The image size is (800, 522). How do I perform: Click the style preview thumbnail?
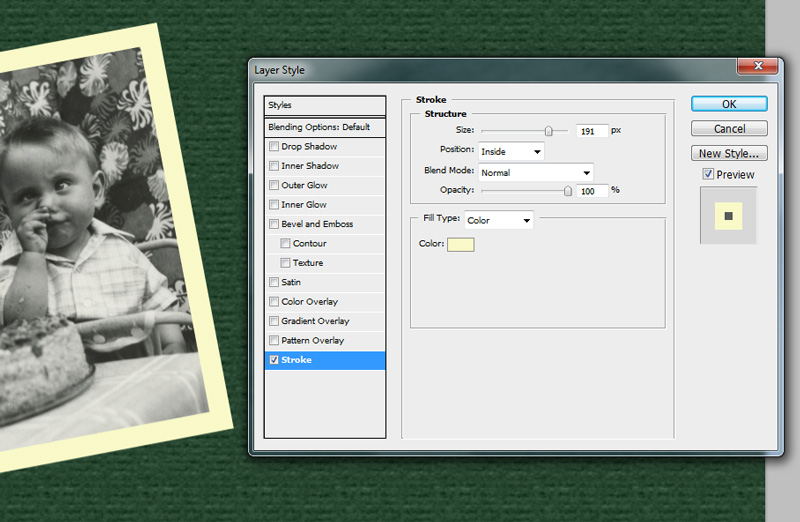728,216
